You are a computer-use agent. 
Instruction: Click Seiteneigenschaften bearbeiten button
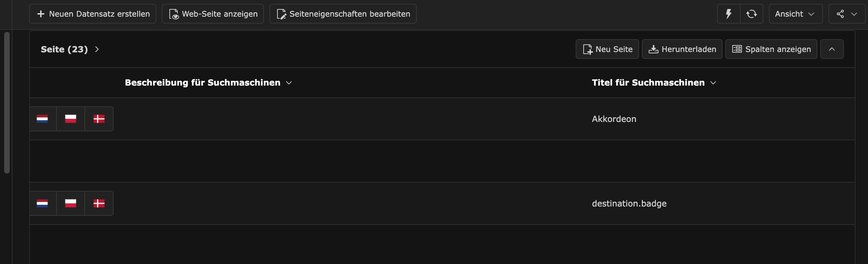(x=343, y=14)
